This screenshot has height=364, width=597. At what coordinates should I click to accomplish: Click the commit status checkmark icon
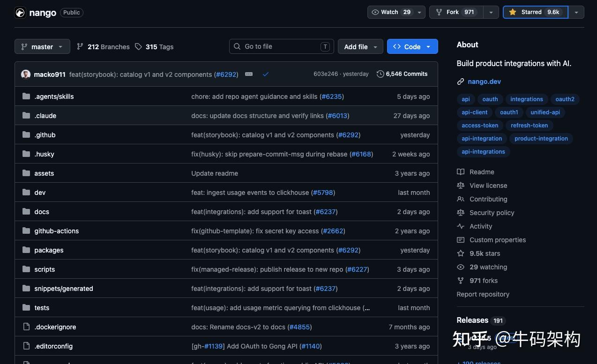coord(266,74)
